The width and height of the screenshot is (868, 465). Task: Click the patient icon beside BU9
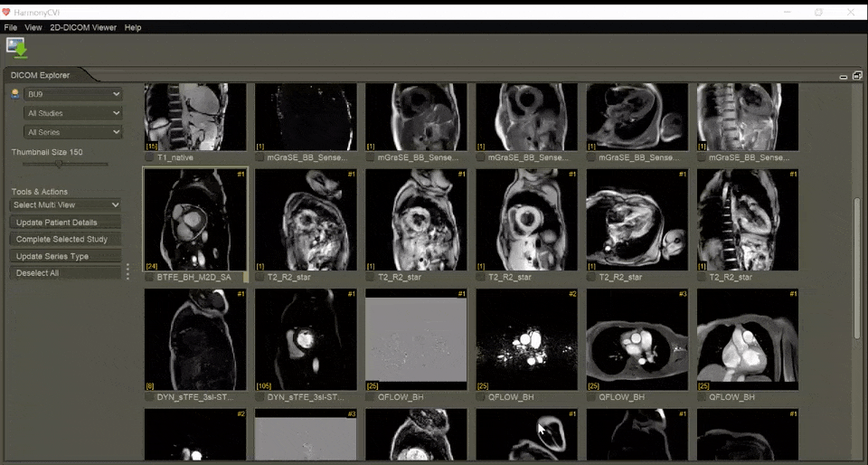pyautogui.click(x=15, y=94)
